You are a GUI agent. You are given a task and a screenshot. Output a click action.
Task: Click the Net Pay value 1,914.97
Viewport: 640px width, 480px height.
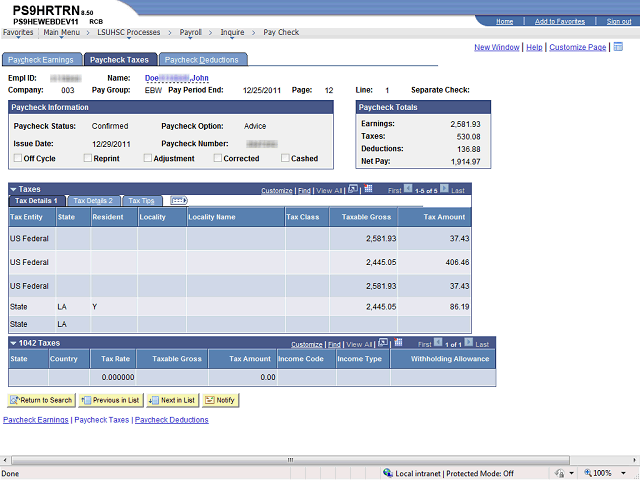pos(466,162)
